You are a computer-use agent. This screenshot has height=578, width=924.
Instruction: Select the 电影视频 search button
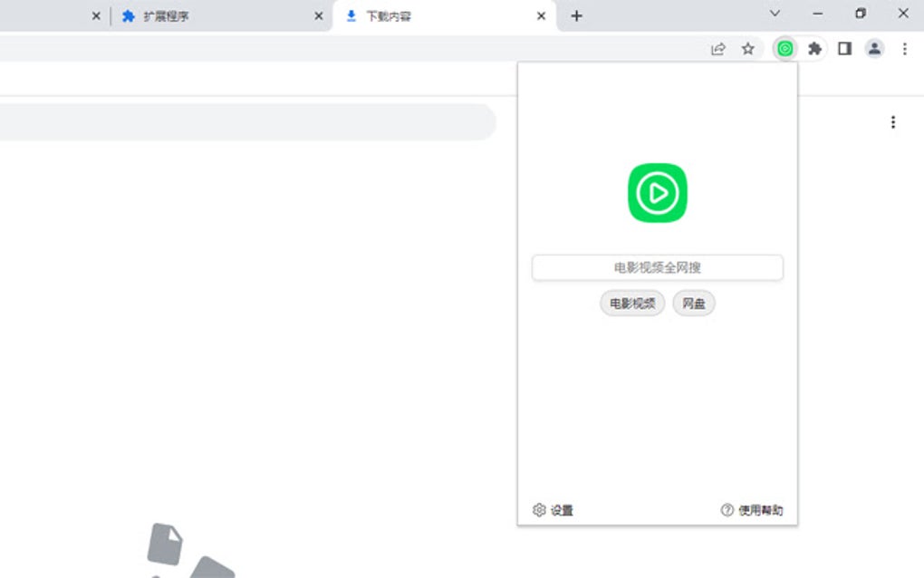pyautogui.click(x=632, y=303)
